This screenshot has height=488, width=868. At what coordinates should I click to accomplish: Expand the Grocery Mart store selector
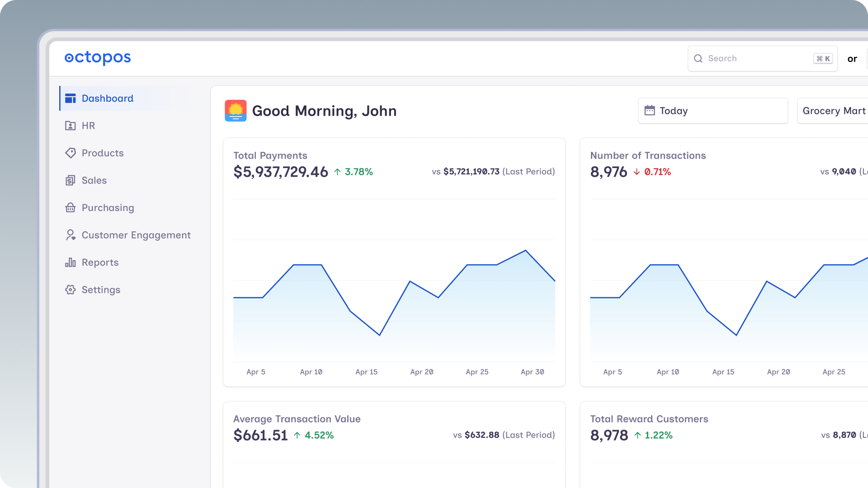click(832, 111)
